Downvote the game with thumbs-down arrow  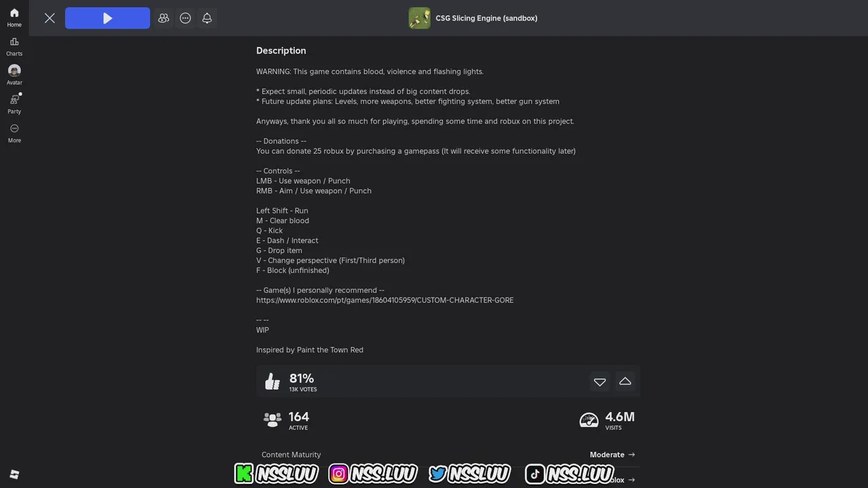click(x=599, y=382)
